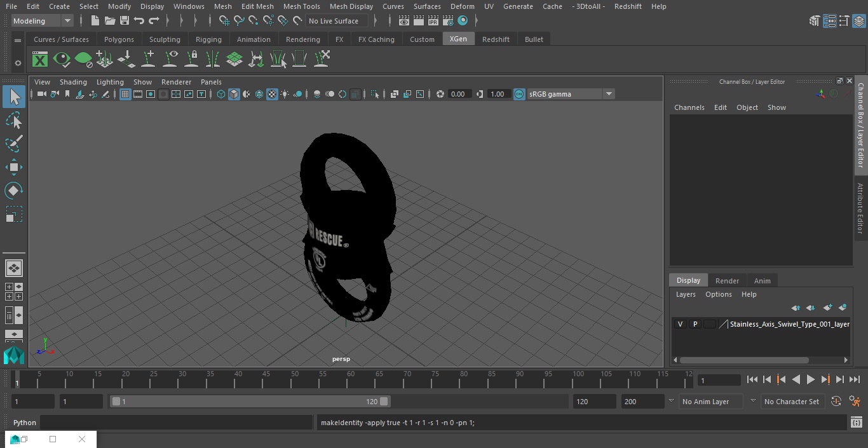Click the IPR render icon
This screenshot has height=448, width=868.
point(433,21)
